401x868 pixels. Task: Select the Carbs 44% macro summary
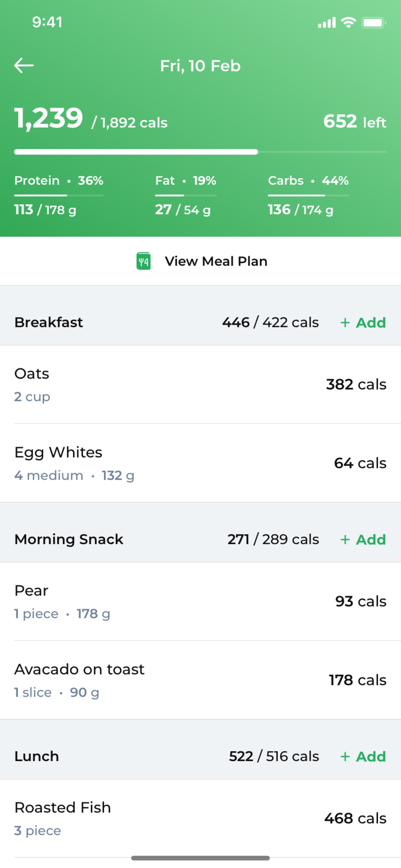pos(308,181)
